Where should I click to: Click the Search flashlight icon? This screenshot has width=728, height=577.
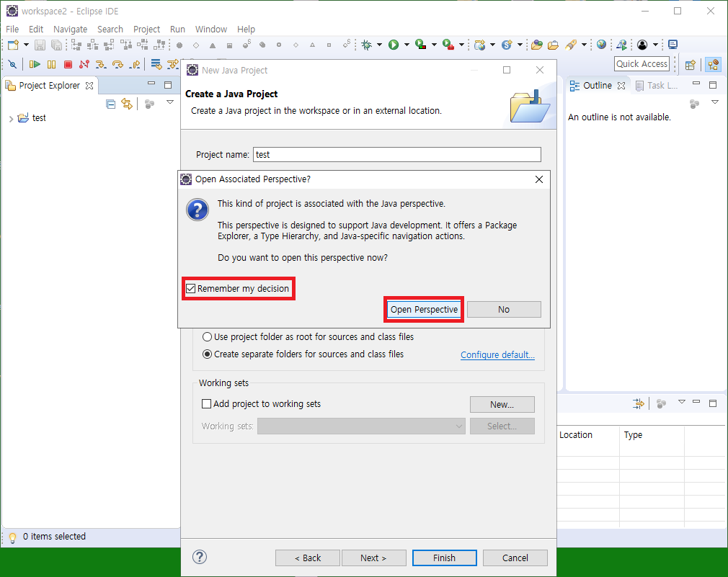[x=571, y=45]
